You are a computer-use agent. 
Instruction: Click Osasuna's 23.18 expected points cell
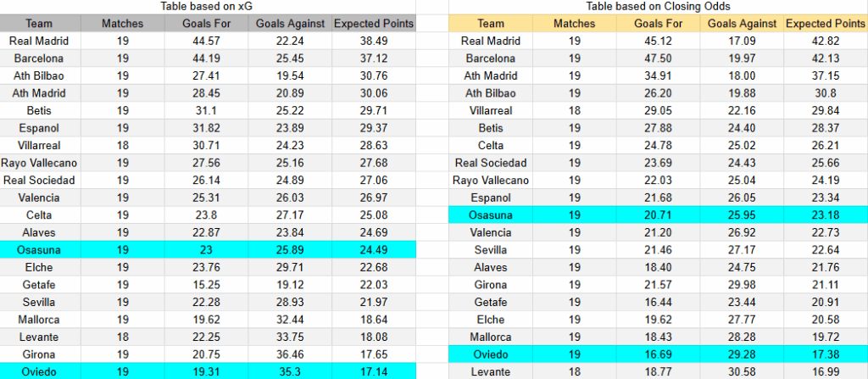826,215
